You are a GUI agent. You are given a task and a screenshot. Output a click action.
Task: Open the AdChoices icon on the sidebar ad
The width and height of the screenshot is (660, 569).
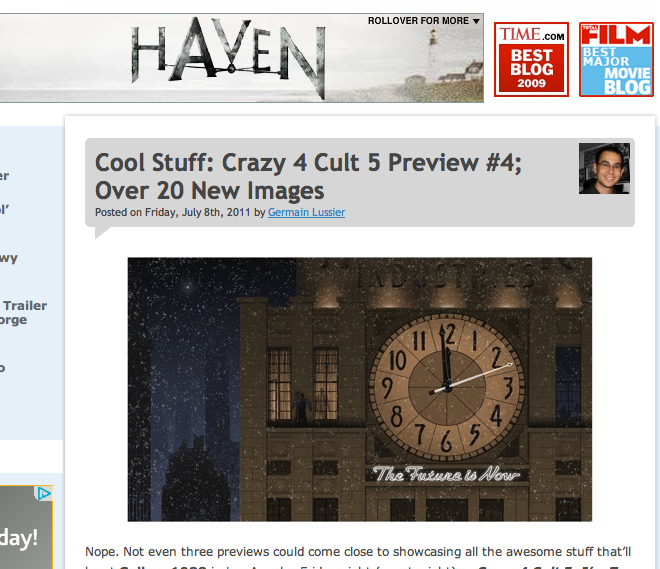pyautogui.click(x=43, y=493)
